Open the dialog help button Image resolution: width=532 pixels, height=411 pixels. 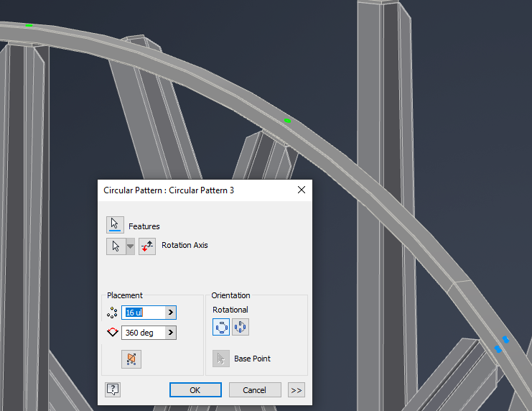coord(113,389)
